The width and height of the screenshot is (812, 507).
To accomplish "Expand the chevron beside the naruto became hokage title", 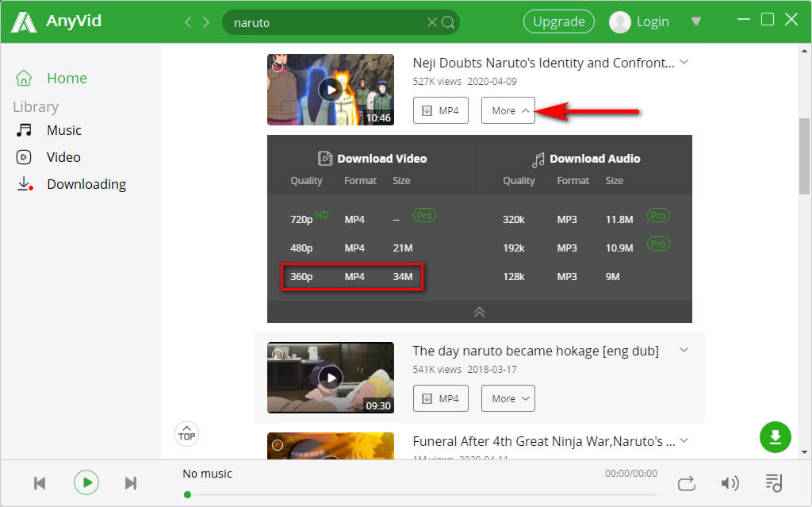I will click(x=684, y=350).
